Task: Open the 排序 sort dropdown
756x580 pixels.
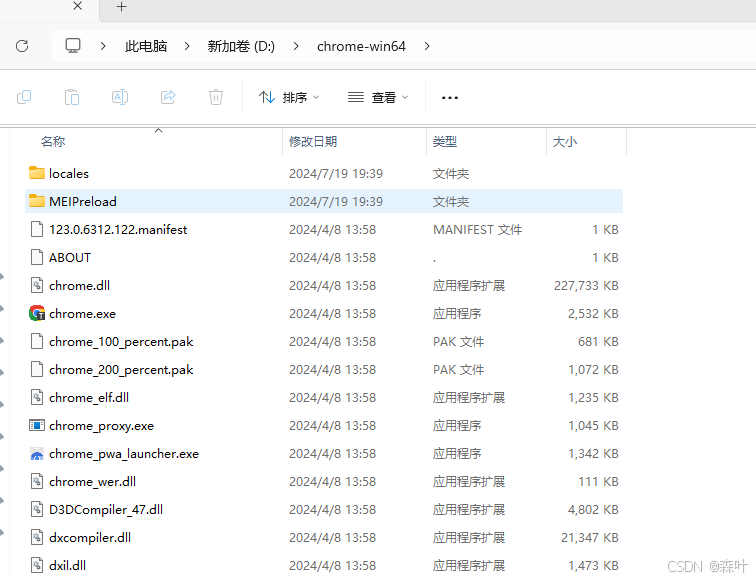Action: [289, 97]
